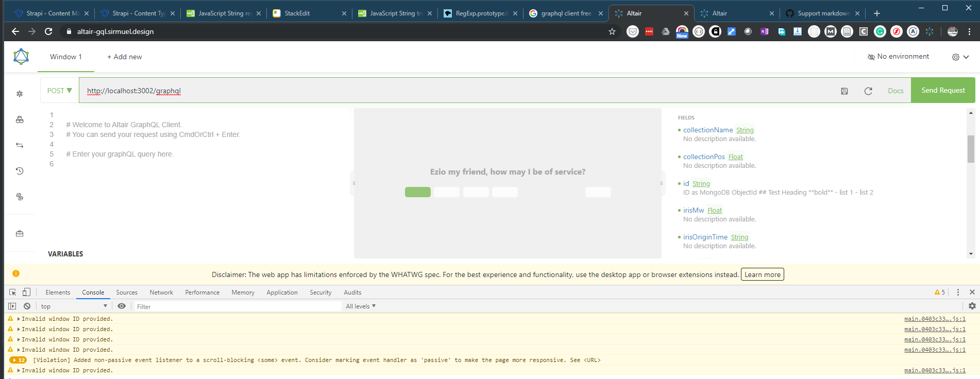This screenshot has width=980, height=379.
Task: Save the query using the floppy-disk icon
Action: (844, 91)
